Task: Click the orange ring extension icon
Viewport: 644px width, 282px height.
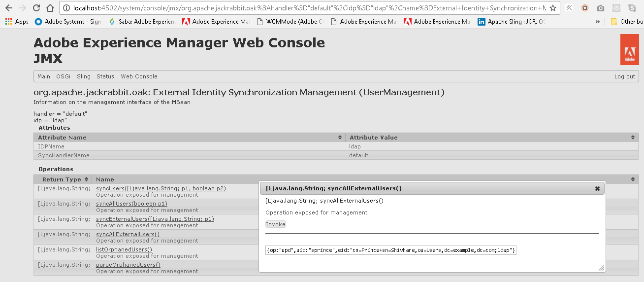Action: (585, 8)
